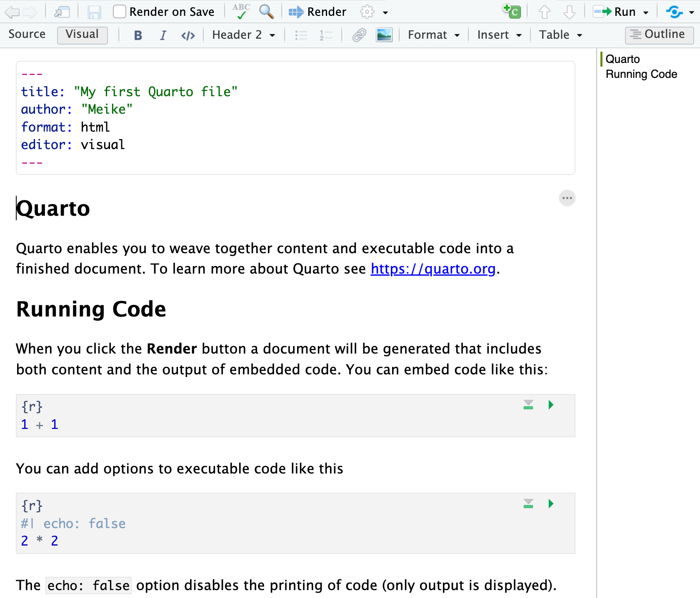Toggle the Outline panel
700x598 pixels.
tap(659, 35)
